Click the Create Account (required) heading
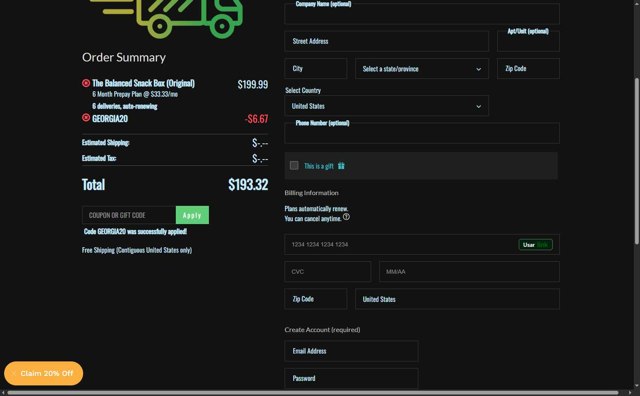Screen dimensions: 640x396 pyautogui.click(x=322, y=329)
